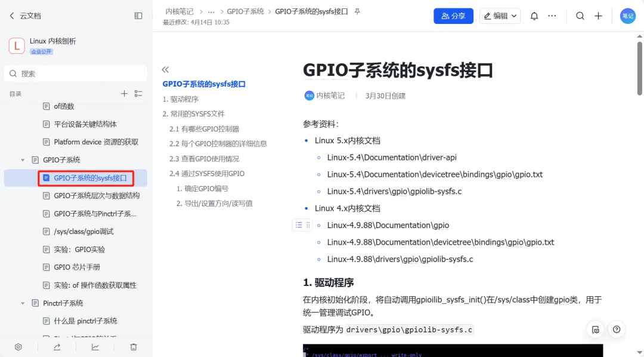644x357 pixels.
Task: Click the drag handle beside Linux-4.9.88\Documentation\gpio
Action: tap(308, 225)
